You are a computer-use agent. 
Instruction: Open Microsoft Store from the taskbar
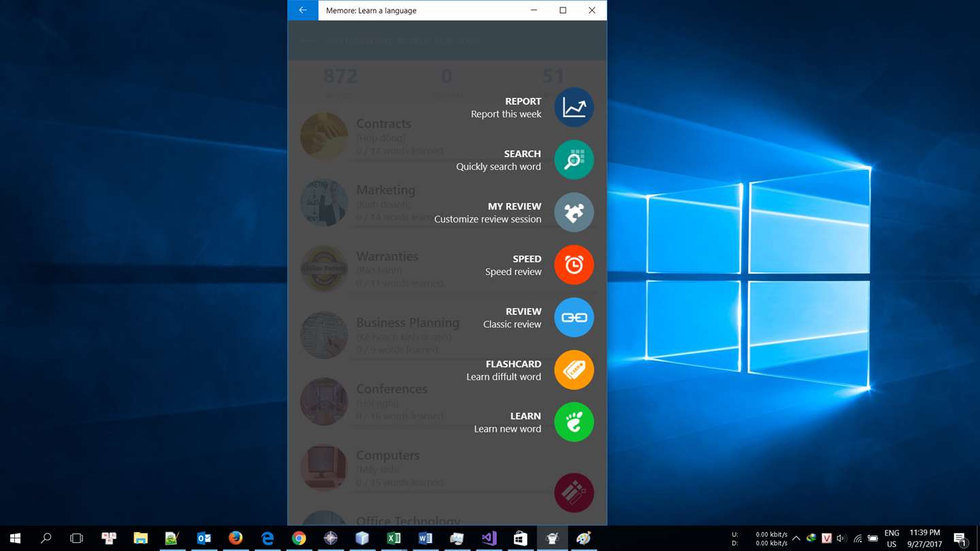coord(520,538)
